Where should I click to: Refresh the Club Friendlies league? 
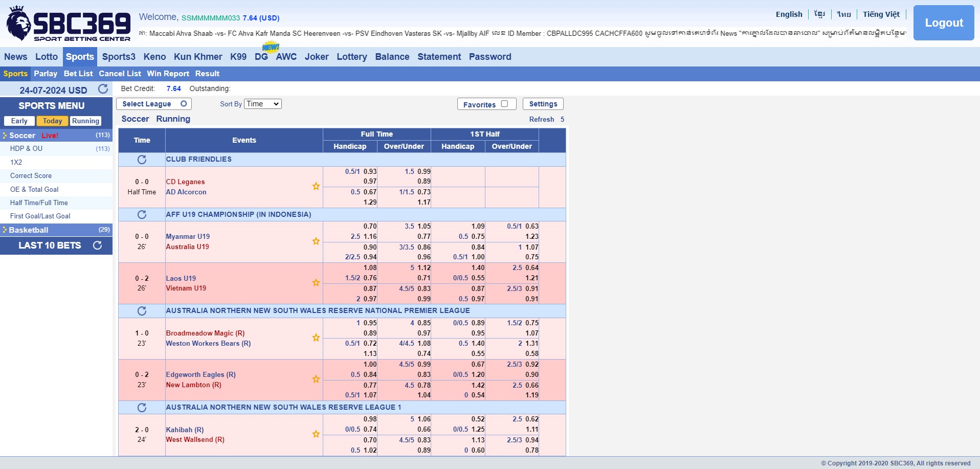142,160
